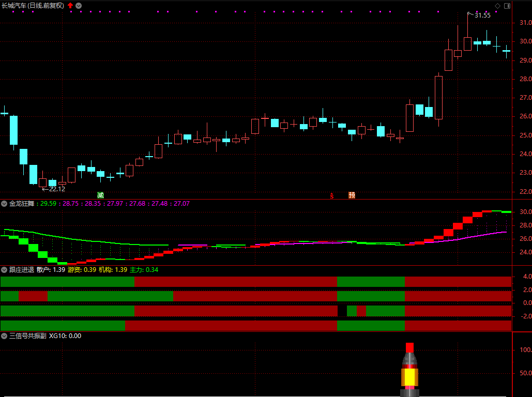Click the 游资: 0.39 label

tap(82, 270)
